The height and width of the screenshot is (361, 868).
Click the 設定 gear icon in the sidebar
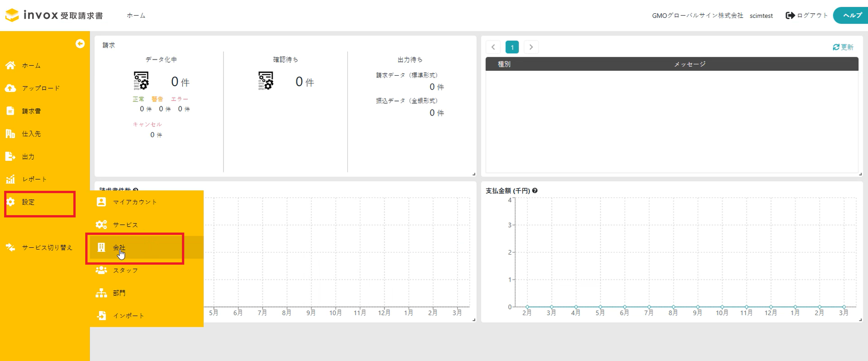(x=10, y=202)
